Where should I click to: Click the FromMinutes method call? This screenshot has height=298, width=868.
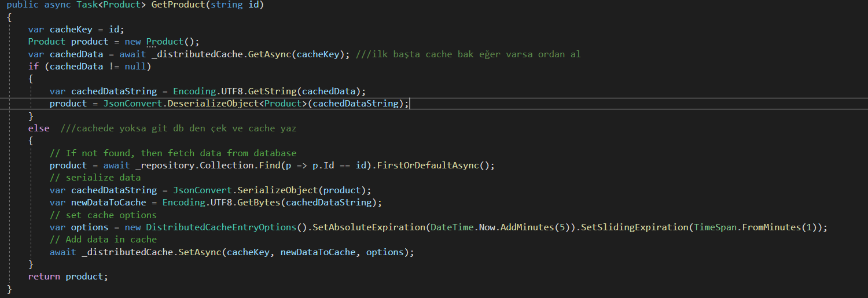[771, 227]
